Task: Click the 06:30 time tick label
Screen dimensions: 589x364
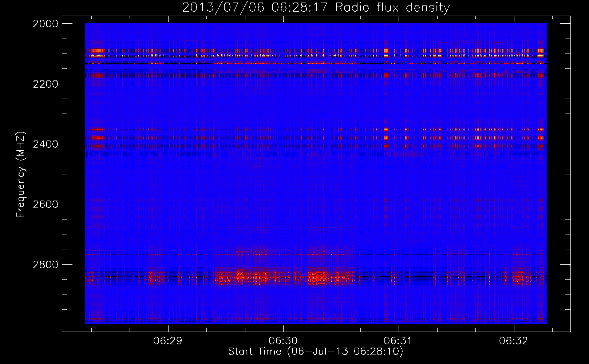Action: 283,341
